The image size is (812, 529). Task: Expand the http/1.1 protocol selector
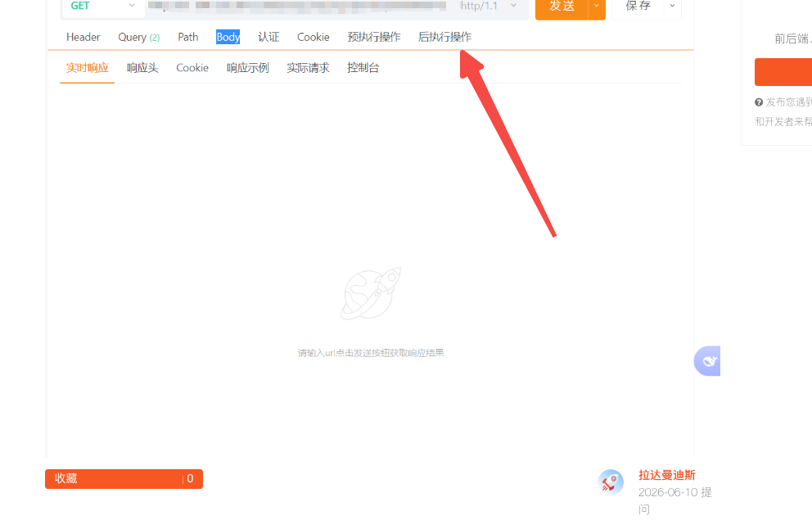pos(489,7)
